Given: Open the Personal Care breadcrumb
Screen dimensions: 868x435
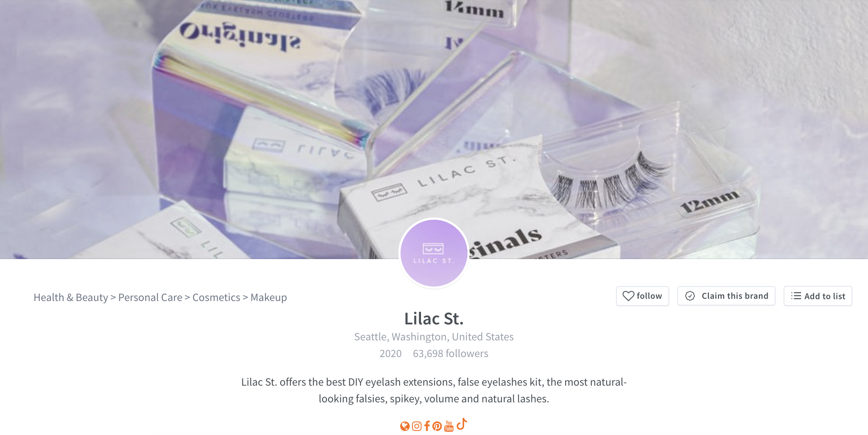Looking at the screenshot, I should click(150, 297).
